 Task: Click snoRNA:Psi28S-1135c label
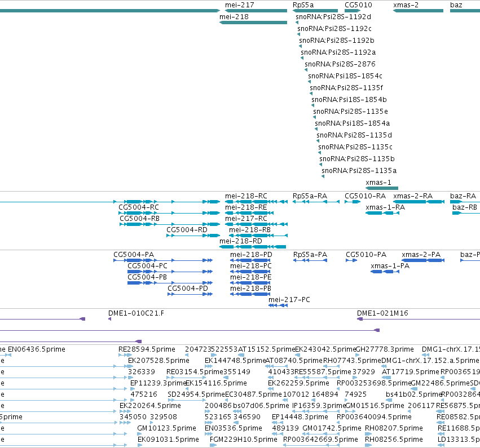355,147
